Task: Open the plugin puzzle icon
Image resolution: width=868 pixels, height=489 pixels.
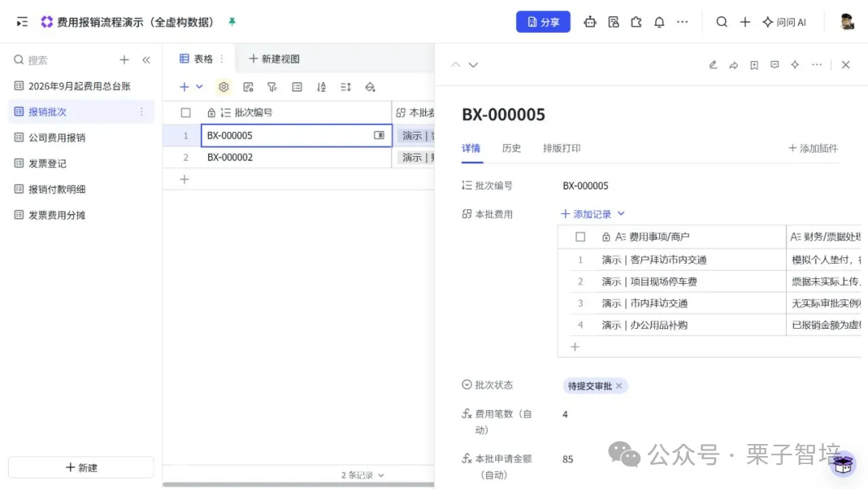Action: [636, 23]
